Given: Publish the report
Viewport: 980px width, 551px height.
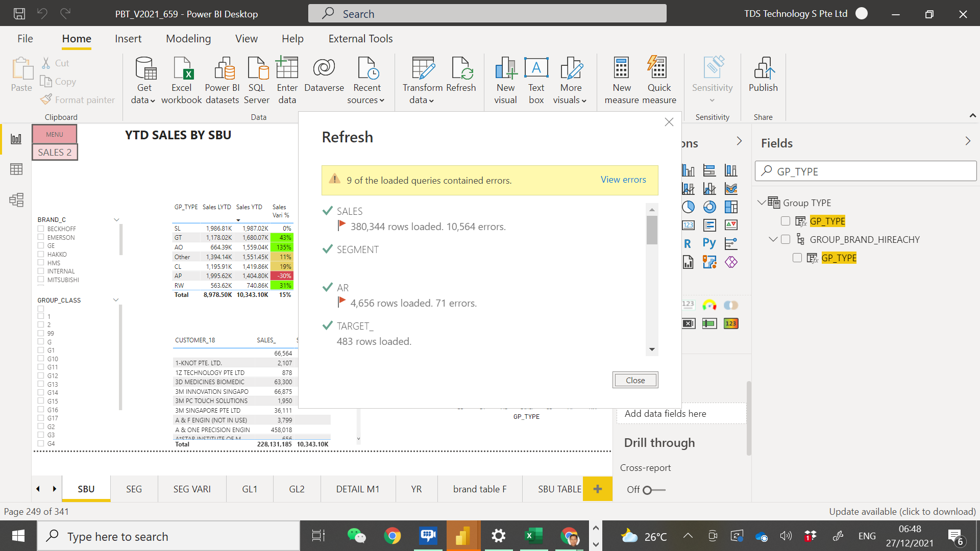Looking at the screenshot, I should point(763,74).
